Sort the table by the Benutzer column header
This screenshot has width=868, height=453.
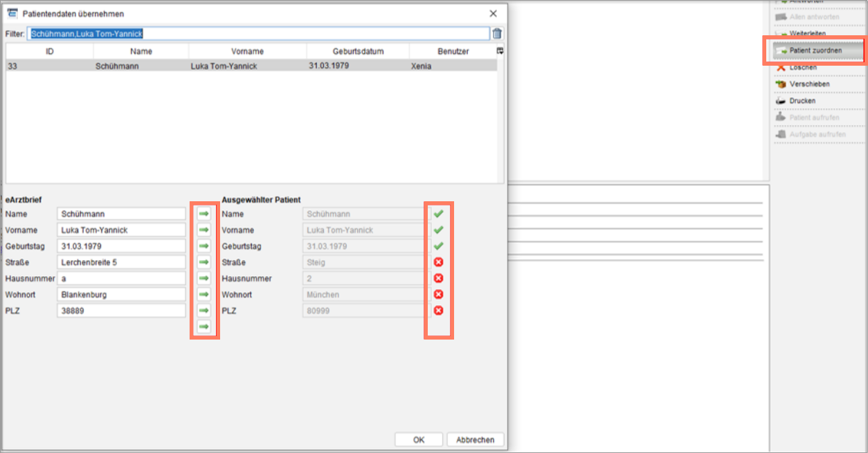453,51
